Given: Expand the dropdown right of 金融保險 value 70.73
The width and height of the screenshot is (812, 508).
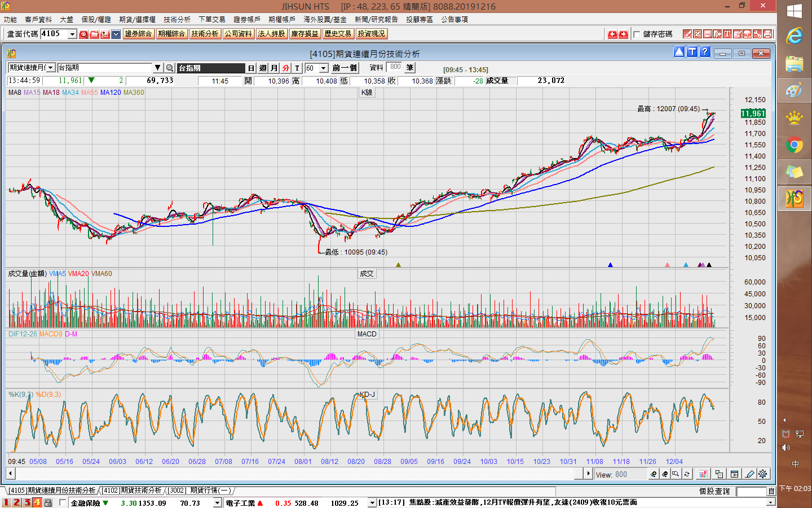Looking at the screenshot, I should (218, 502).
